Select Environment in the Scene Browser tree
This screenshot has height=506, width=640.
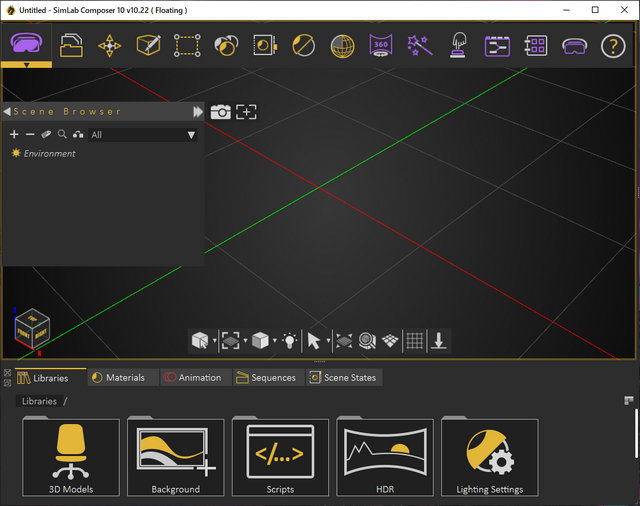49,154
